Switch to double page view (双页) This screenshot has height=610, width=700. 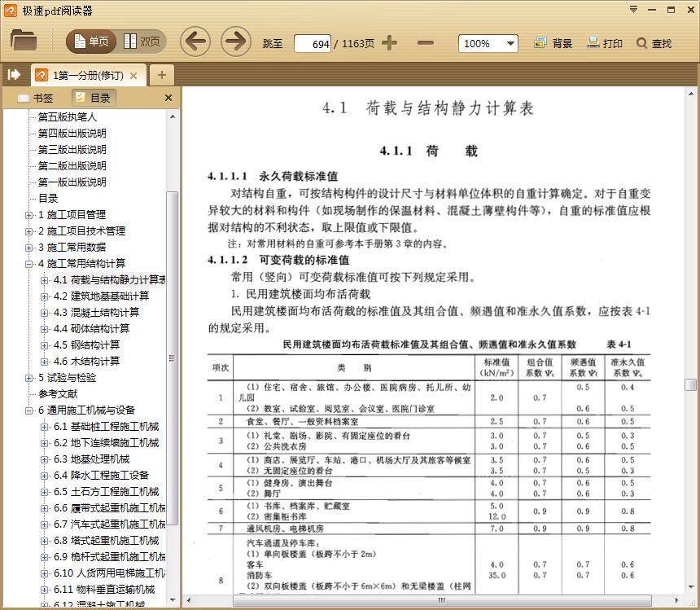coord(142,42)
